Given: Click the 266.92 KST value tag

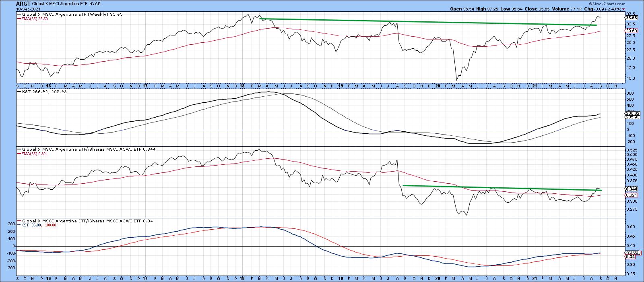Looking at the screenshot, I should 630,113.
